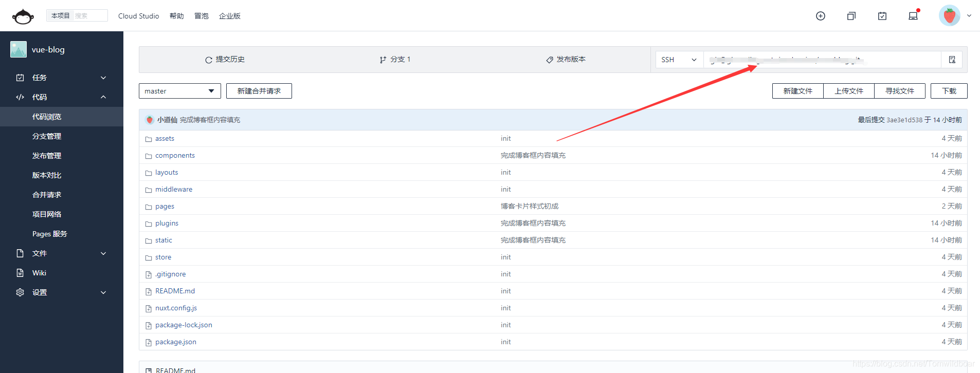Open commit 3ae3e1d538 link
Viewport: 980px width, 373px height.
(904, 120)
